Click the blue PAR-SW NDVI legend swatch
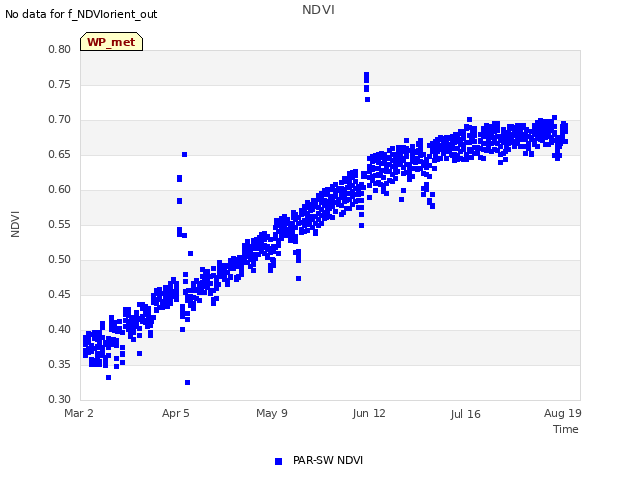Screen dimensions: 640x480 [278, 461]
